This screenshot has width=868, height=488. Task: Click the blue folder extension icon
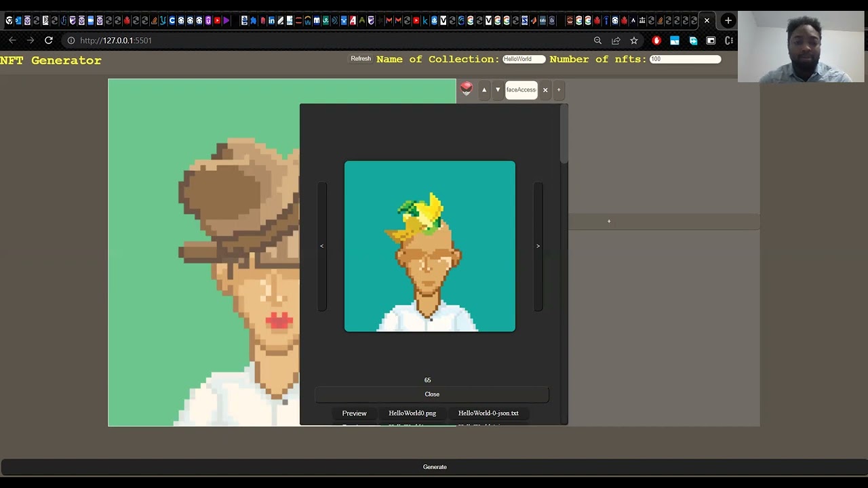pos(675,41)
